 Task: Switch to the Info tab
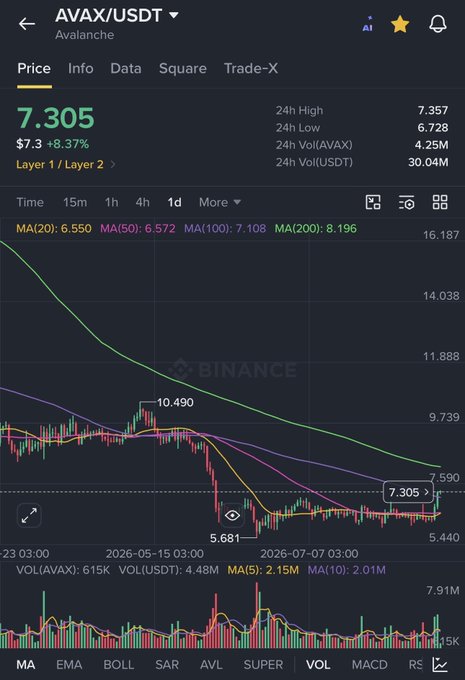81,68
